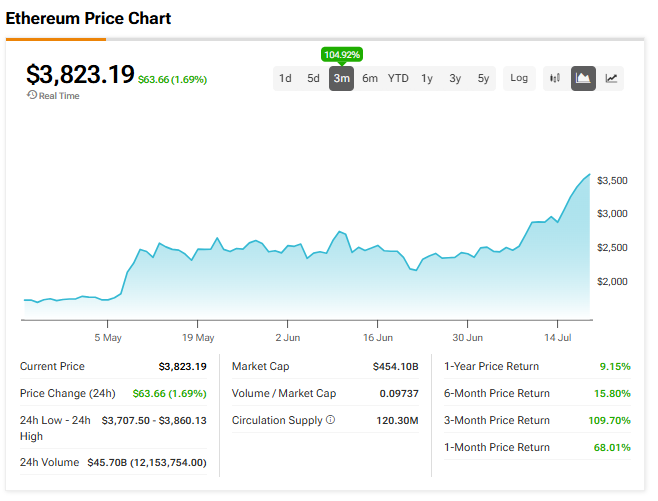Switch chart to YTD range

(398, 78)
